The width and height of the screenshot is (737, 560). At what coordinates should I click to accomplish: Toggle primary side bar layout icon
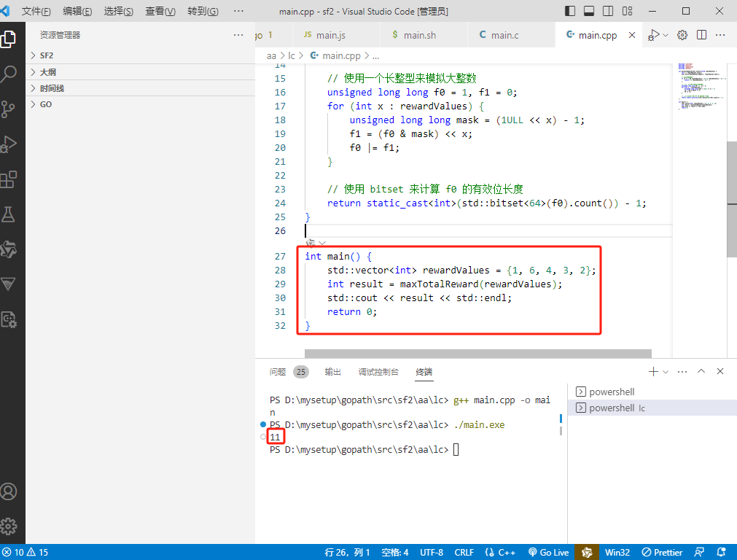click(x=570, y=11)
